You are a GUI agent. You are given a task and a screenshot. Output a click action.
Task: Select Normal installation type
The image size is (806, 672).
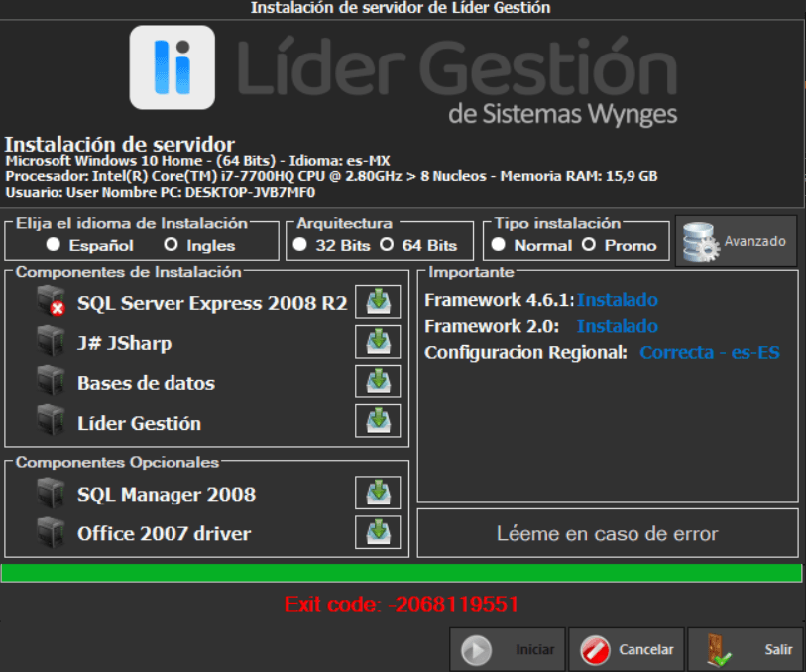click(499, 245)
